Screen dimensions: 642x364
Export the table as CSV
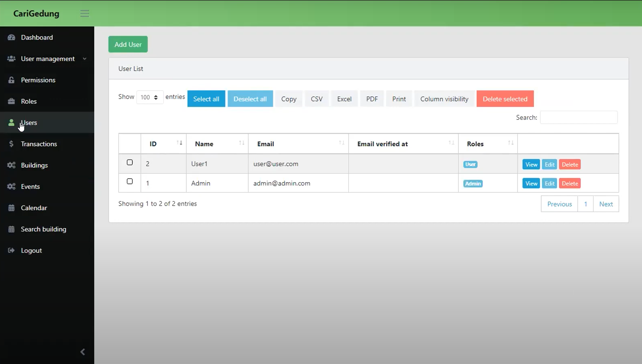tap(317, 99)
